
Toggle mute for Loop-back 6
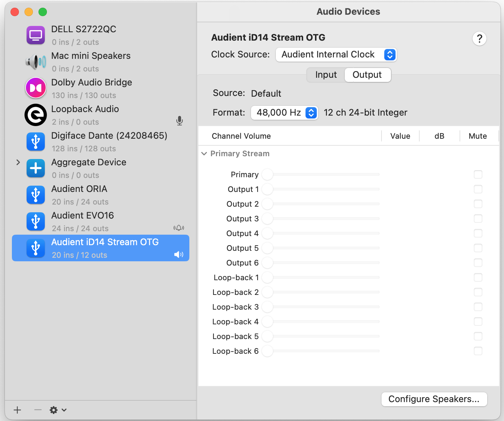478,351
